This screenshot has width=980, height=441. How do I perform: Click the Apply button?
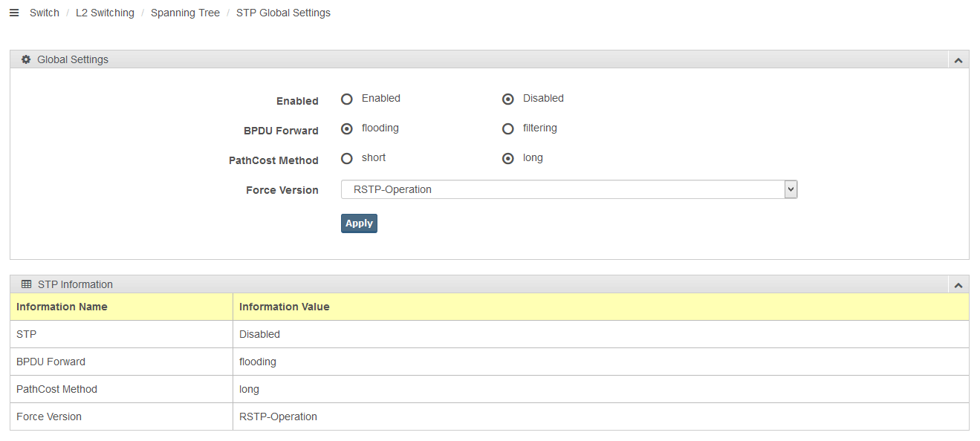(x=359, y=223)
